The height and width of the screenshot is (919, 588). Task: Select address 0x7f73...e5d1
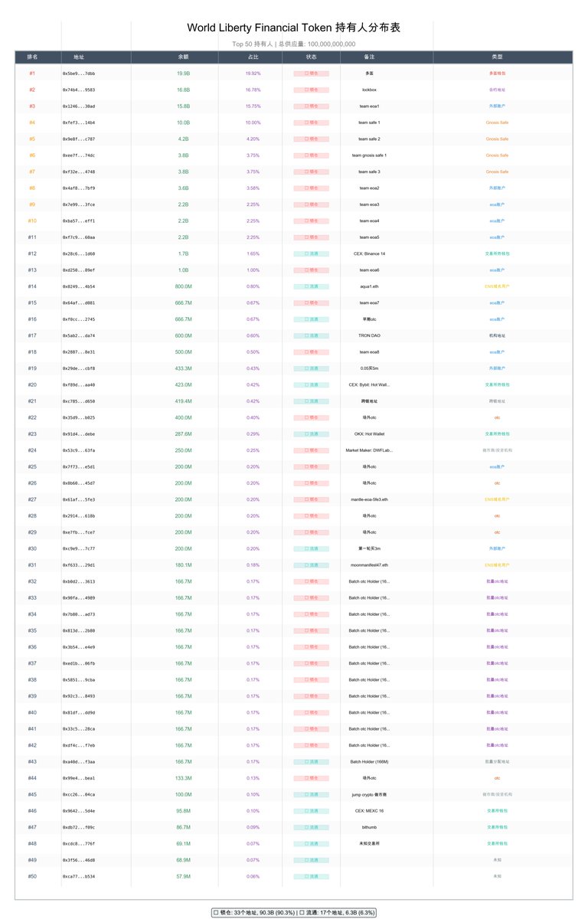pyautogui.click(x=79, y=466)
